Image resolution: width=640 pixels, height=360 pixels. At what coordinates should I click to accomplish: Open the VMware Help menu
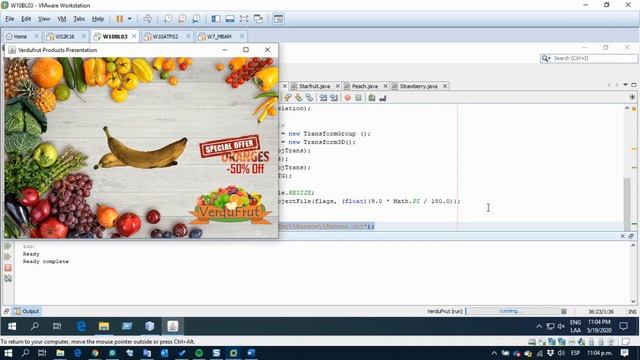98,19
